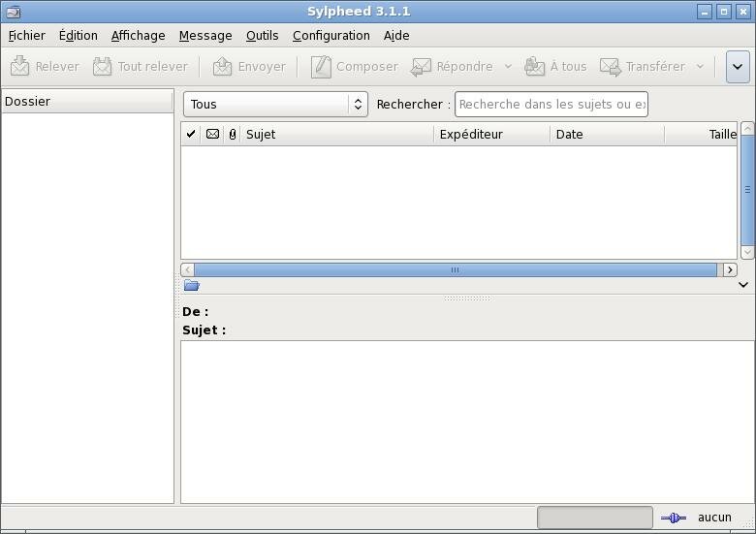756x534 pixels.
Task: Sort messages by Sujet column
Action: pyautogui.click(x=337, y=134)
